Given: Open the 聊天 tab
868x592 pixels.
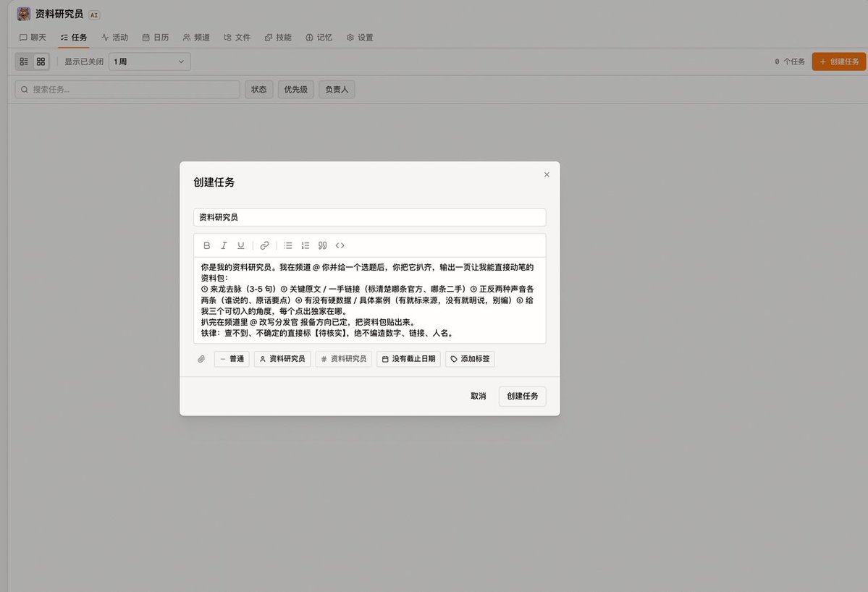Looking at the screenshot, I should coord(33,38).
